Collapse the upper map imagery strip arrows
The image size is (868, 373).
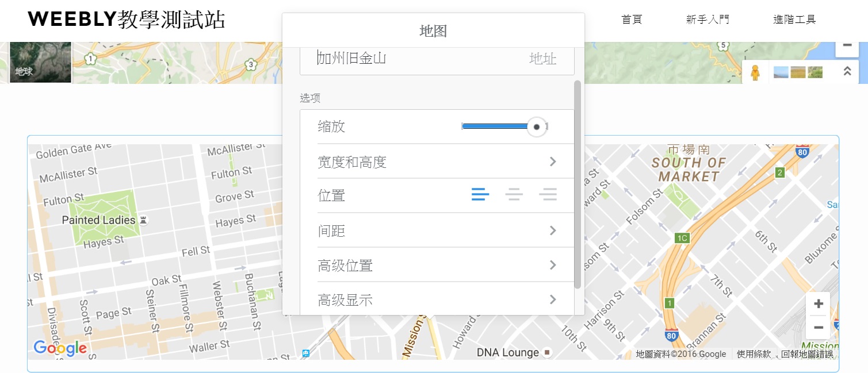[x=847, y=72]
